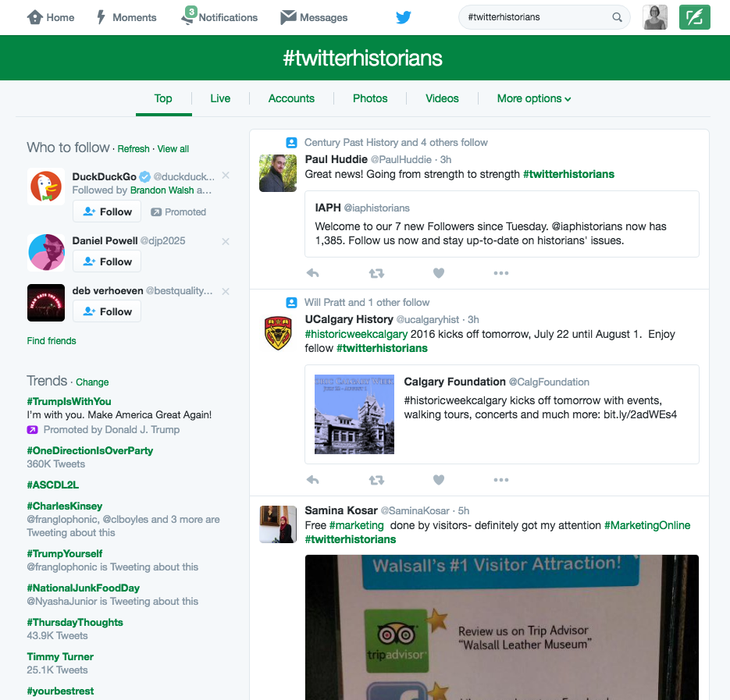
Task: Open the #ThursdayThoughts trend
Action: [x=75, y=622]
